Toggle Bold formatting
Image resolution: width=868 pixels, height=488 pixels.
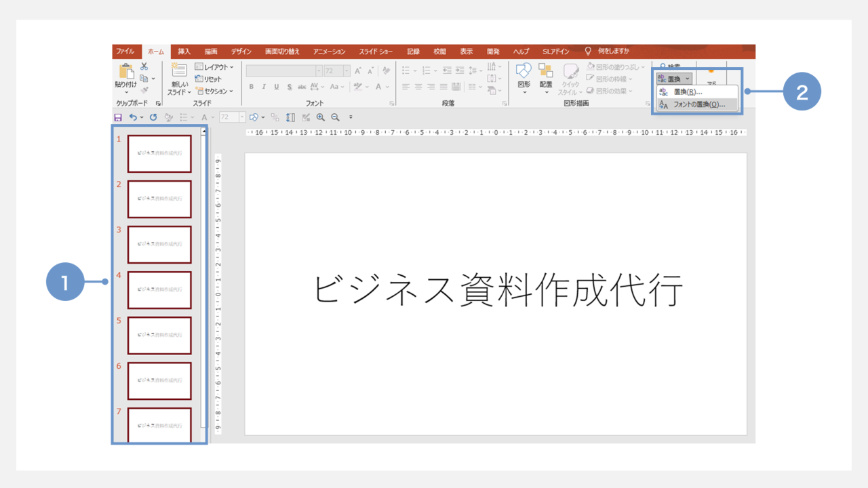(x=252, y=87)
